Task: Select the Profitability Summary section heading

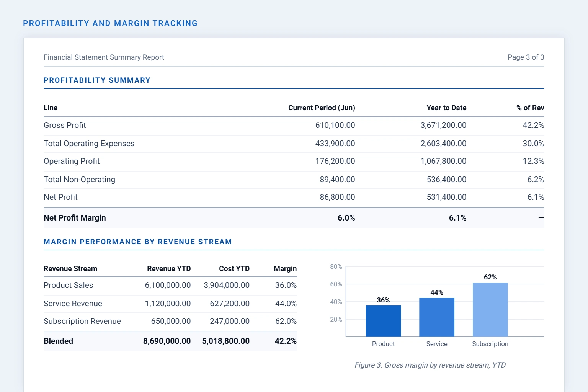Action: [97, 80]
